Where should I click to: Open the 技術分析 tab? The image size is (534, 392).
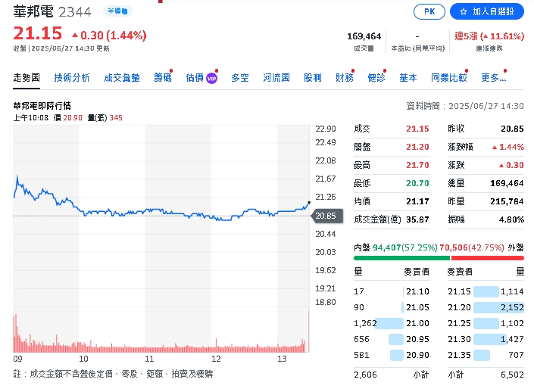[72, 78]
